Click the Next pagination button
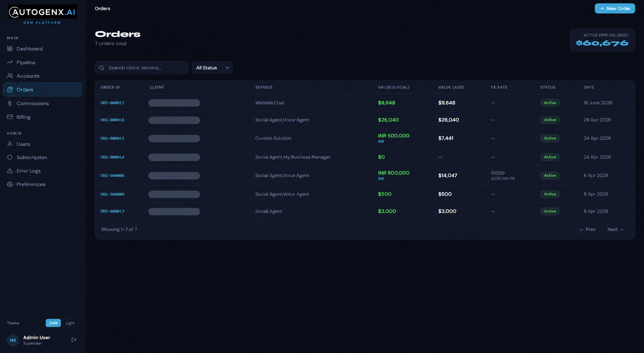The width and height of the screenshot is (644, 353). tap(615, 229)
